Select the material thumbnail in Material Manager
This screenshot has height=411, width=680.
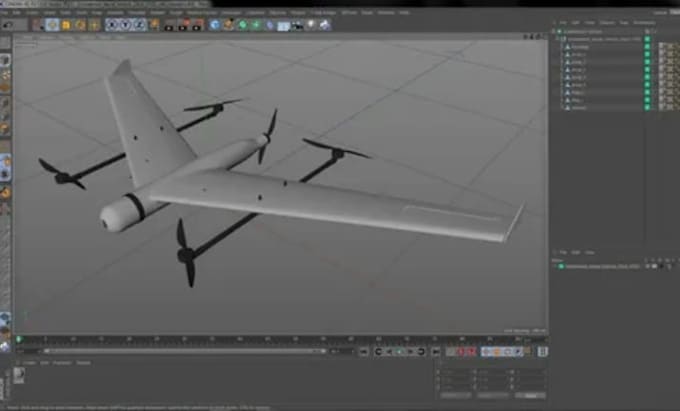[19, 375]
